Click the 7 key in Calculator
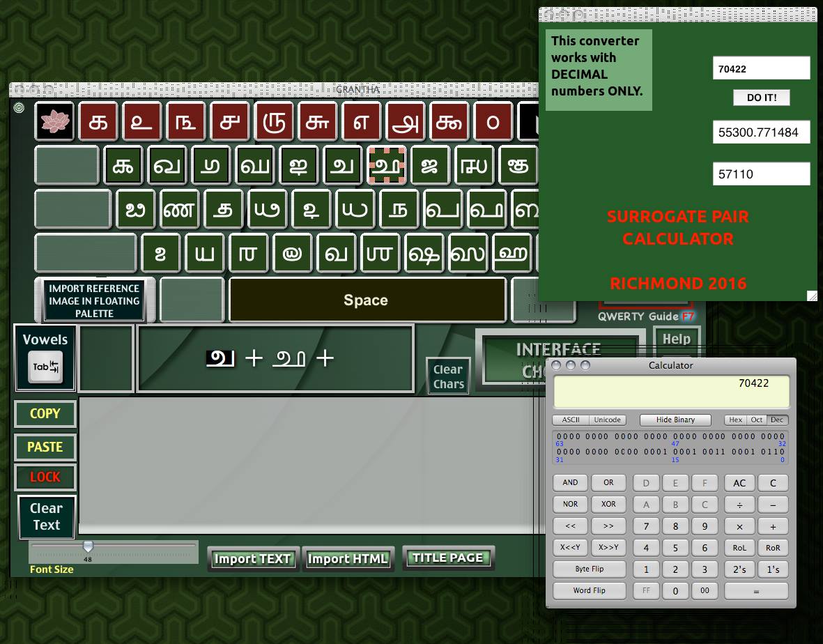The height and width of the screenshot is (644, 823). 646,526
